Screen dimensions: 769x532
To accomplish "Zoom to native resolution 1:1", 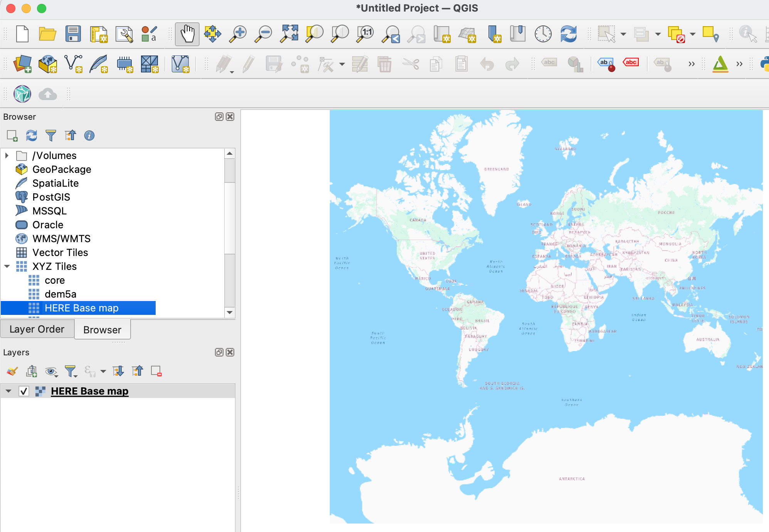I will [x=365, y=34].
